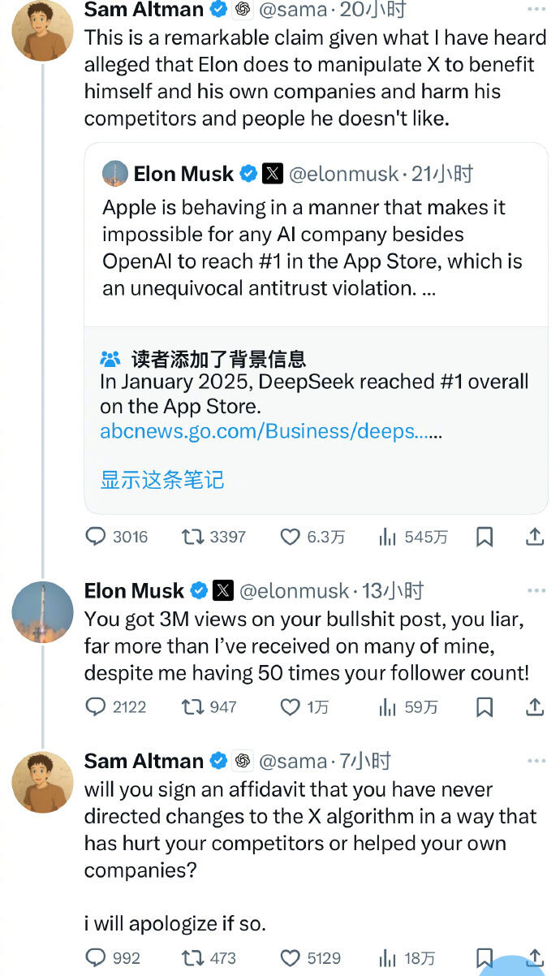
Task: Like Sam Altman's affidavit reply with 5129 likes
Action: point(291,958)
